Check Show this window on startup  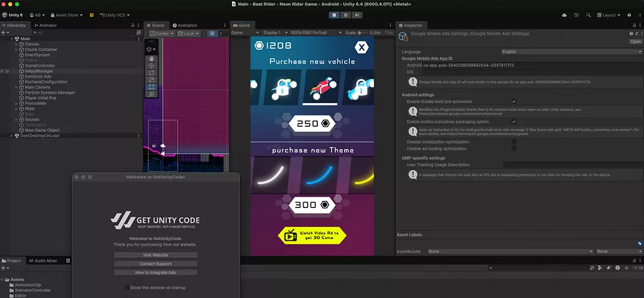[127, 288]
